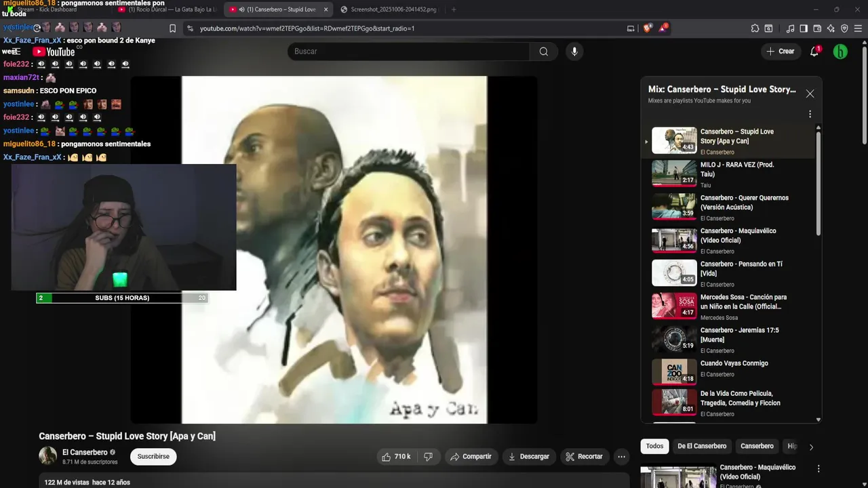Click the YouTube logo
Viewport: 868px width, 488px height.
coord(54,52)
